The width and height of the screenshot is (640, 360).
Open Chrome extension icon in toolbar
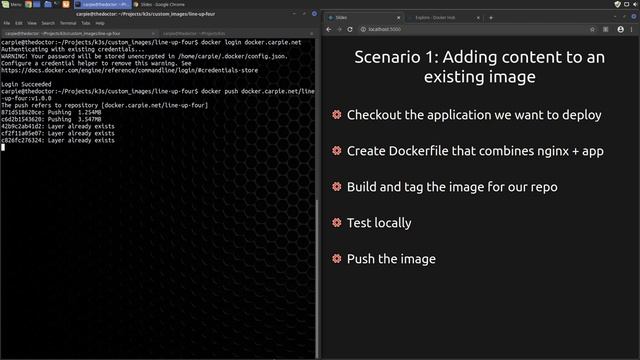pos(606,29)
